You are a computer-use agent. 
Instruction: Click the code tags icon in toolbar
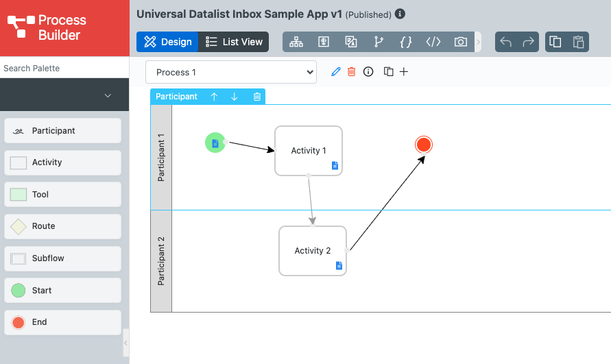pyautogui.click(x=433, y=42)
